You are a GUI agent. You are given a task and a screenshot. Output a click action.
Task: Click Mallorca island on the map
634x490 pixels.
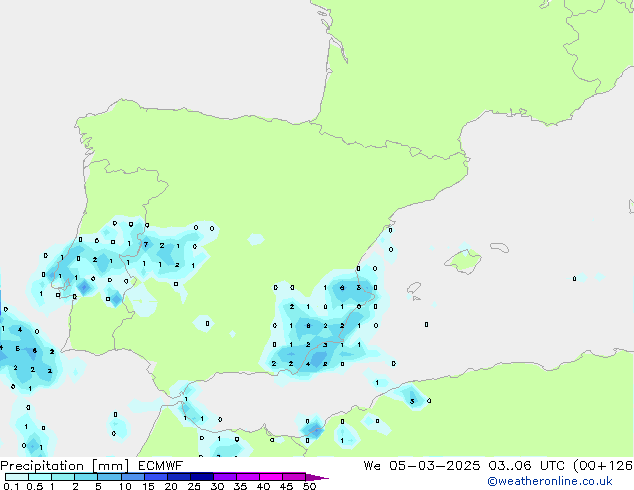[464, 261]
